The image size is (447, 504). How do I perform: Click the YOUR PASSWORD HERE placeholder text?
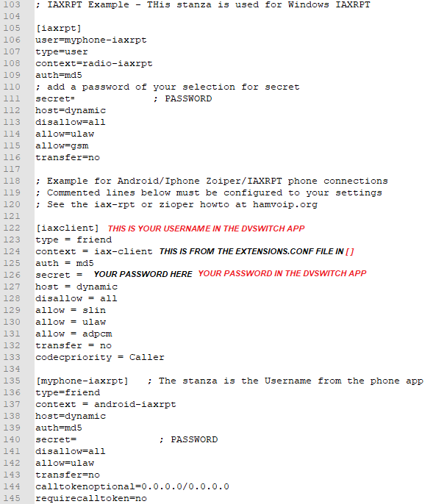143,274
